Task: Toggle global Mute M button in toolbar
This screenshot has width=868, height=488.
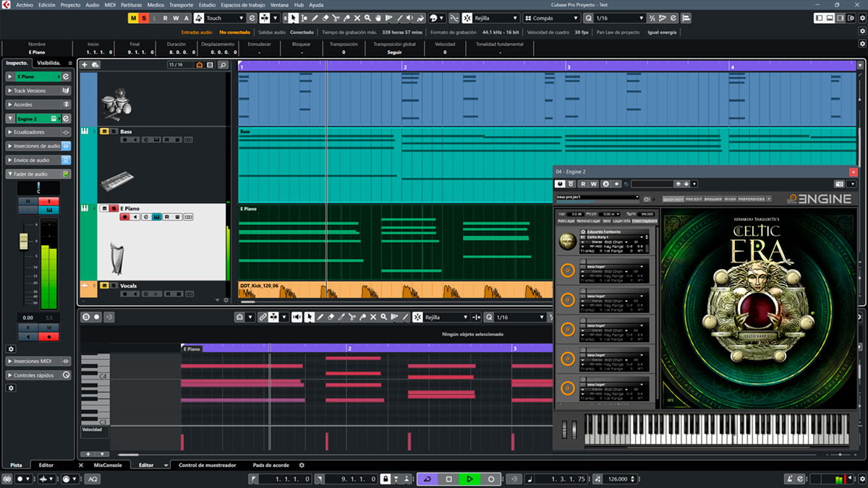Action: coord(134,17)
